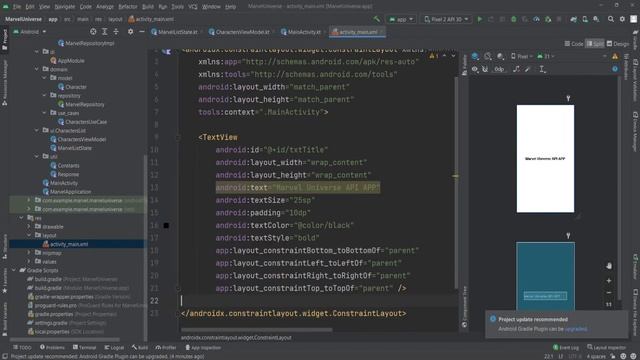This screenshot has height=360, width=640.
Task: Open the Logcat tool window
Action: coord(114,348)
